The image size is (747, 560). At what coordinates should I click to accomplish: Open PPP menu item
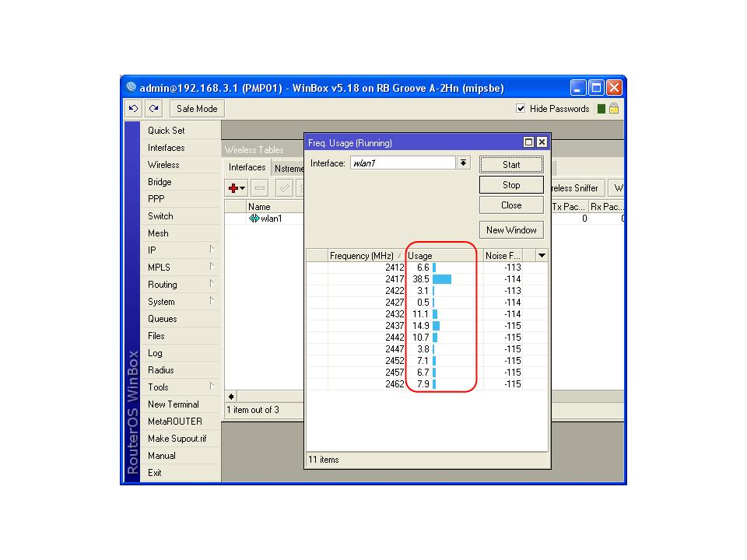tap(180, 199)
